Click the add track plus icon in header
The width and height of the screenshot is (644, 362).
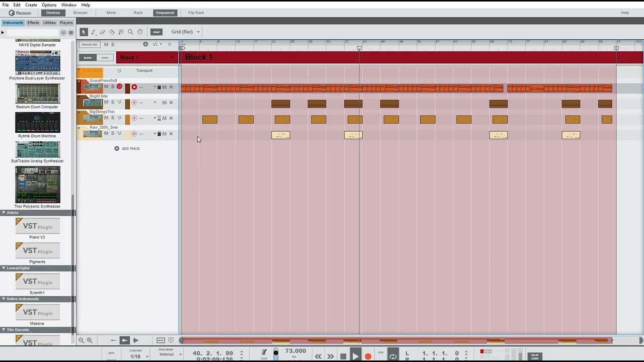point(145,44)
